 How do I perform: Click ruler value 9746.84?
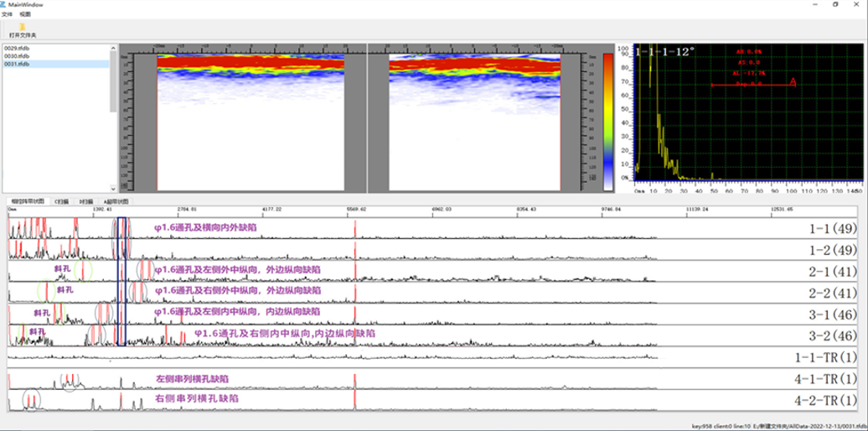pyautogui.click(x=611, y=210)
